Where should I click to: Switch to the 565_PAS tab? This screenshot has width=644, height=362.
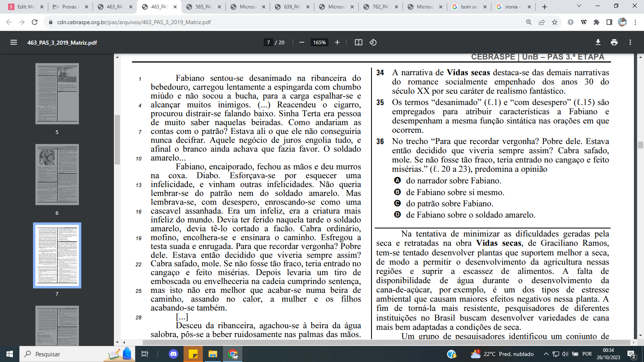(203, 7)
